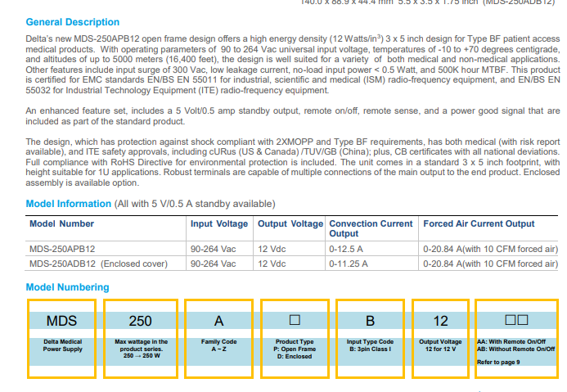
Task: Click the Model Information heading
Action: coord(67,204)
